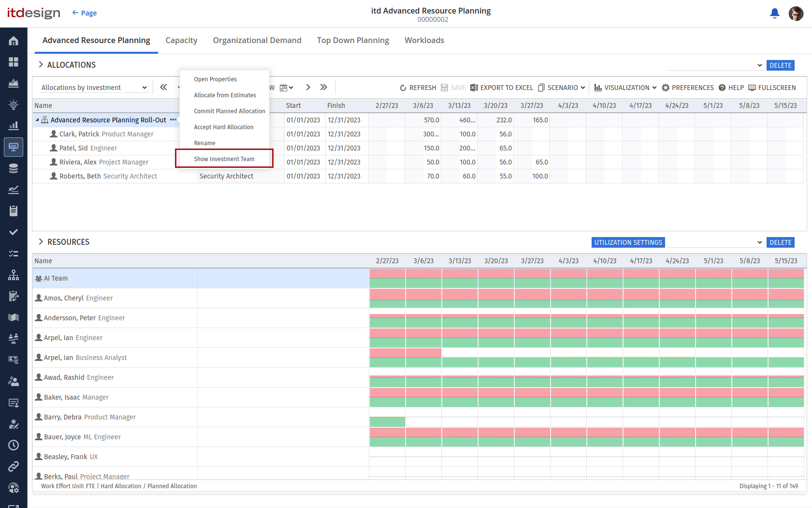Collapse the RESOURCES section

tap(41, 241)
